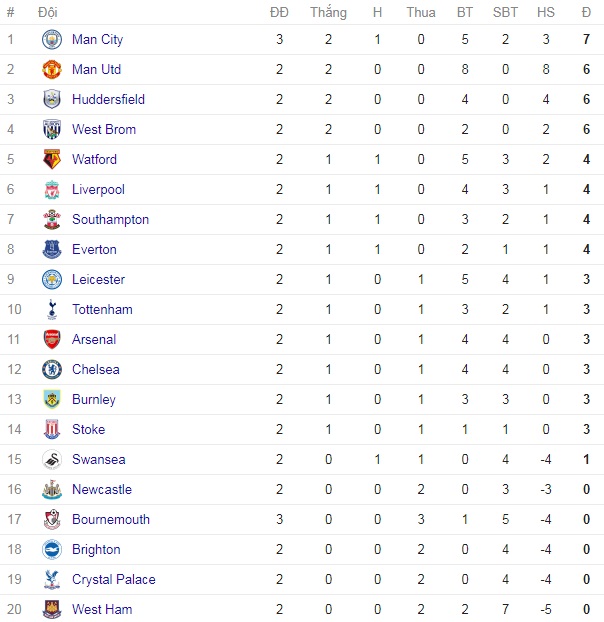Click the SBT column header

(505, 12)
